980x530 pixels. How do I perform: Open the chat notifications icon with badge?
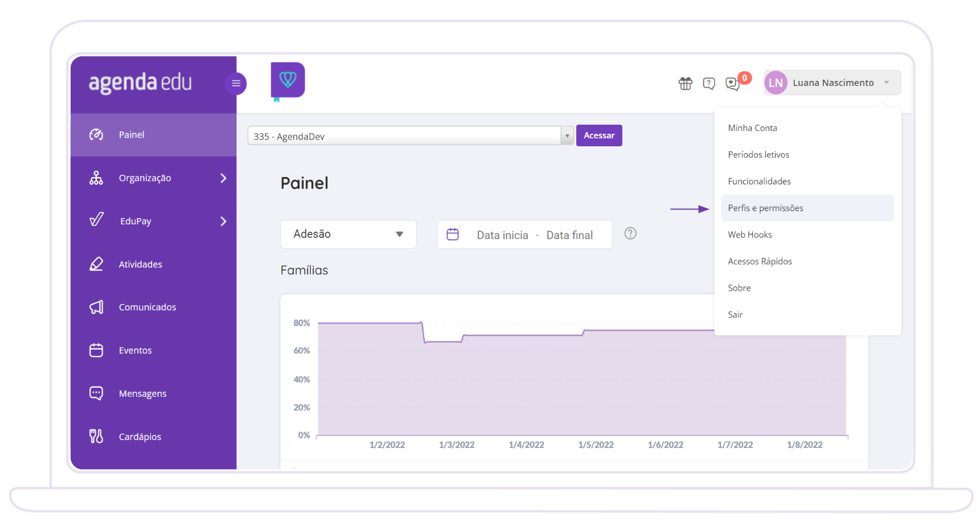coord(733,84)
